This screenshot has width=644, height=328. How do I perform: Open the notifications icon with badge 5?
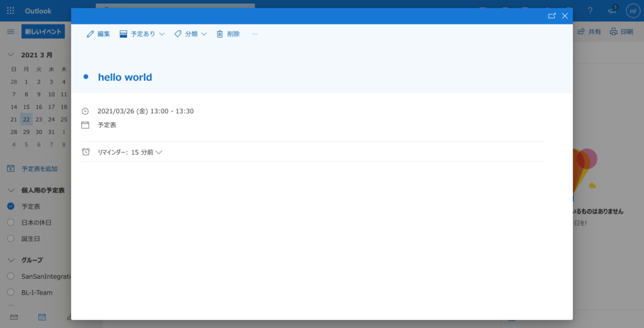pyautogui.click(x=613, y=11)
